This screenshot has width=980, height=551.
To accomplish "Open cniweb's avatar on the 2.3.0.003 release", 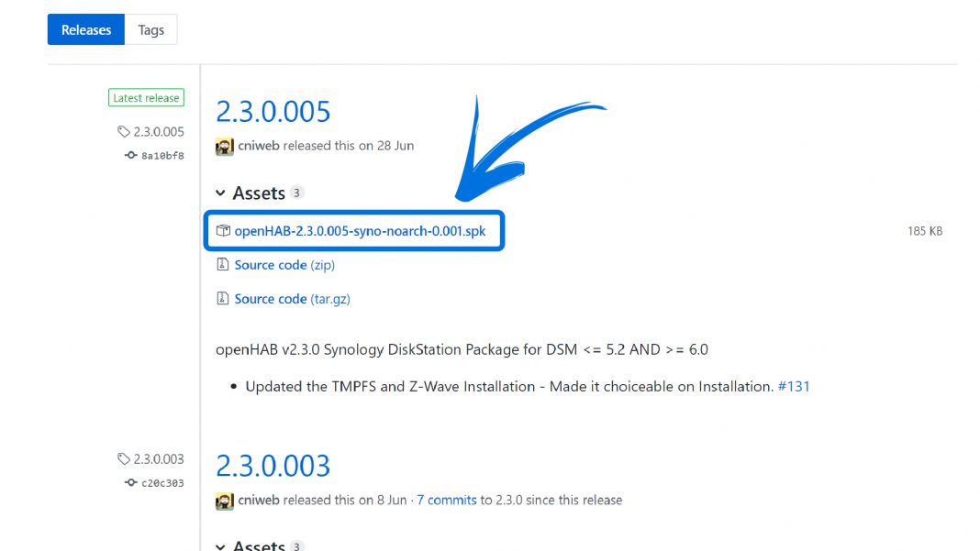I will pos(223,501).
